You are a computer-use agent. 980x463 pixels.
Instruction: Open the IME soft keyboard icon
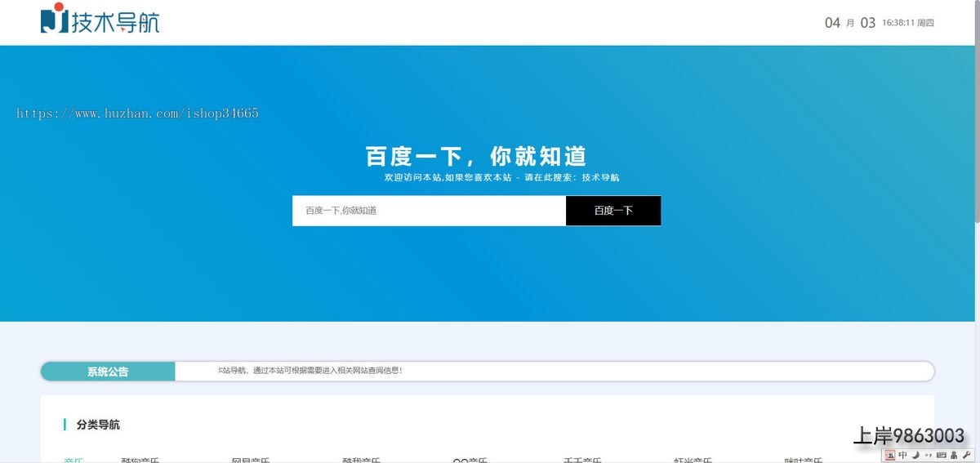coord(941,455)
